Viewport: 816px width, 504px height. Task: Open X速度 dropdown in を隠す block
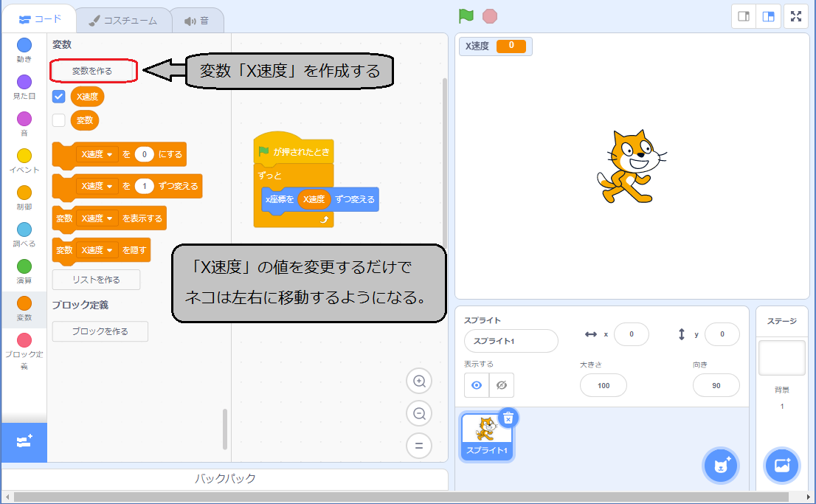pos(97,250)
